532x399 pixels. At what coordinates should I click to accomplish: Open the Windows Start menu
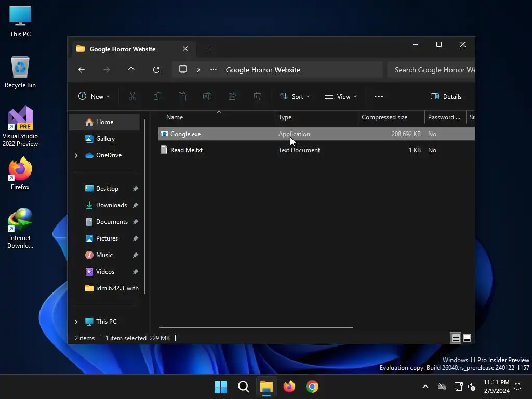pyautogui.click(x=220, y=387)
